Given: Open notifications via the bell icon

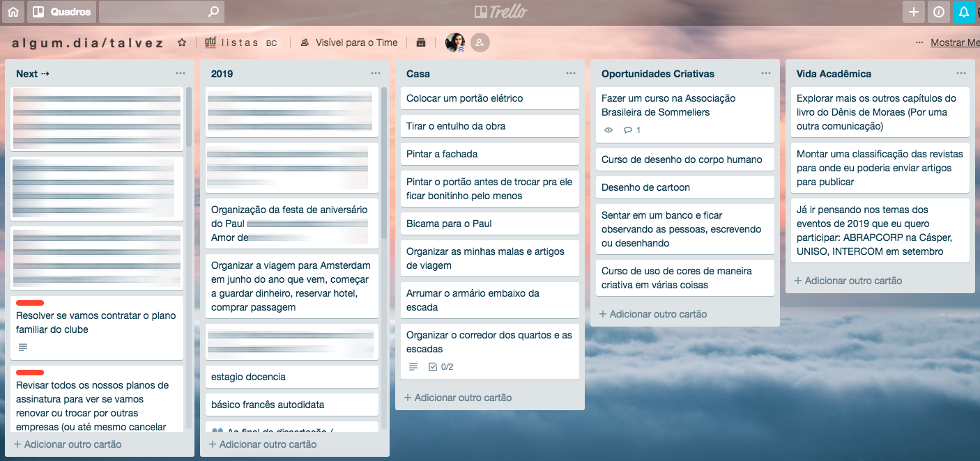Looking at the screenshot, I should pos(963,11).
